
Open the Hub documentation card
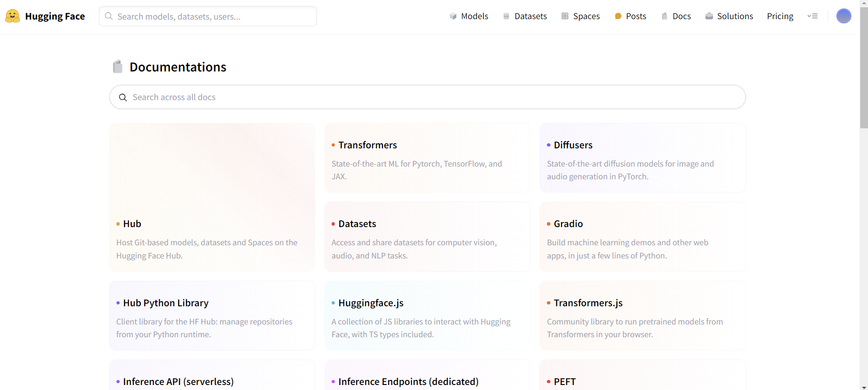point(212,197)
